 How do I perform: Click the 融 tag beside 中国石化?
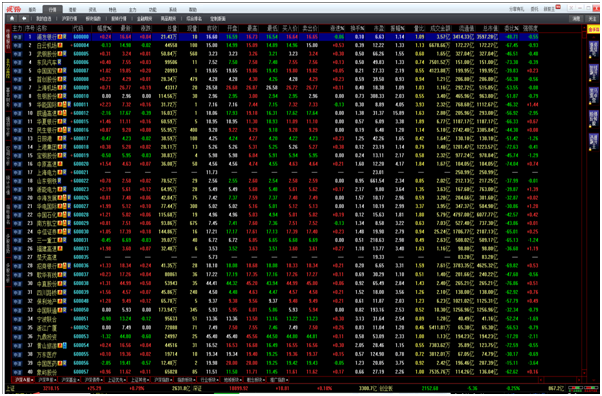[x=65, y=214]
